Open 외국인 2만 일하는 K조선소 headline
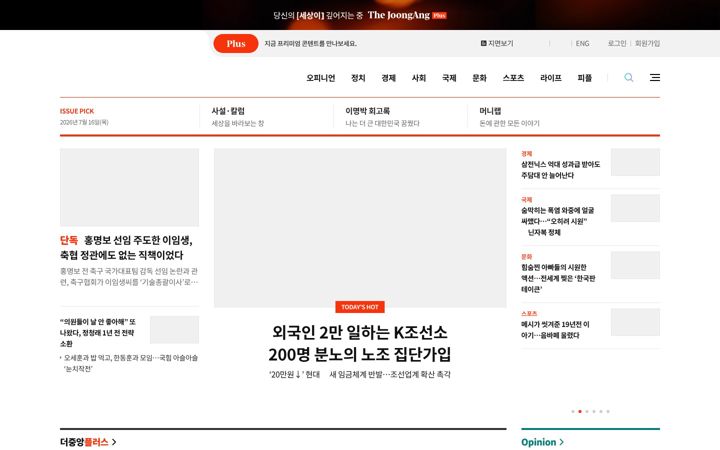Image resolution: width=720 pixels, height=450 pixels. tap(360, 343)
